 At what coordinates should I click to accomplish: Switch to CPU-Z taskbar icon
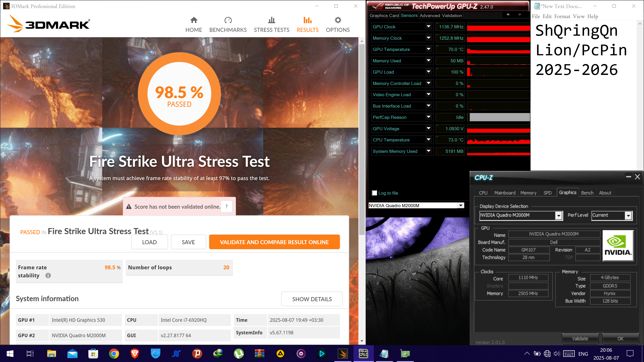pos(363,353)
